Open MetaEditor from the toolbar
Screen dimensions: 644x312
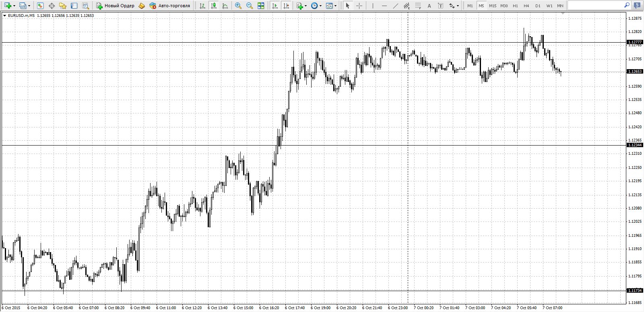point(142,6)
